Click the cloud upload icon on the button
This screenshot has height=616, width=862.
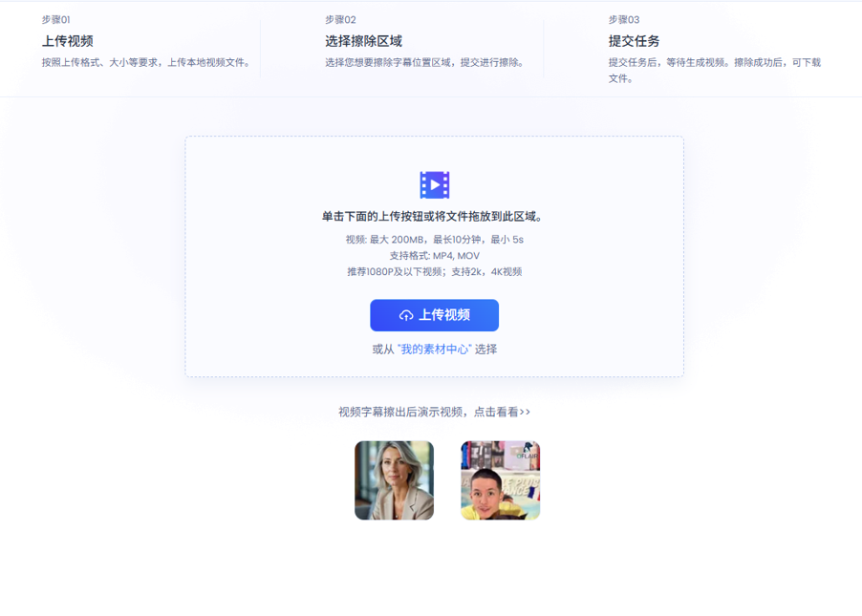click(406, 315)
